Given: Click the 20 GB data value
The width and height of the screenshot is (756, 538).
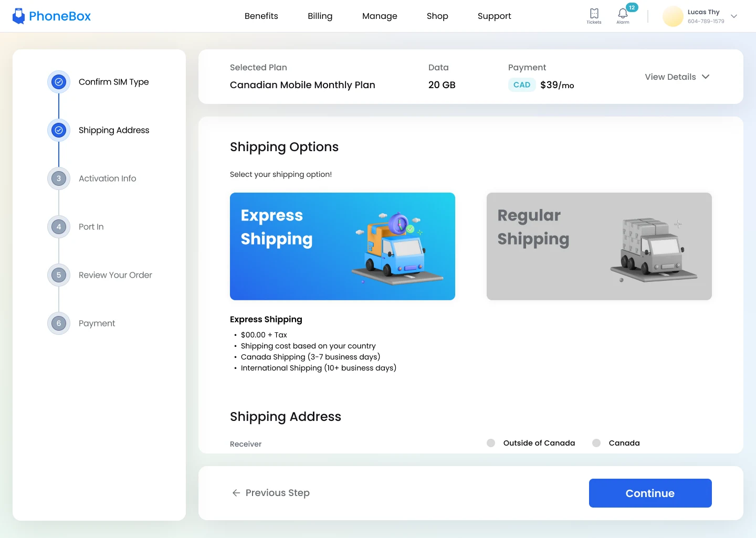Looking at the screenshot, I should (442, 85).
